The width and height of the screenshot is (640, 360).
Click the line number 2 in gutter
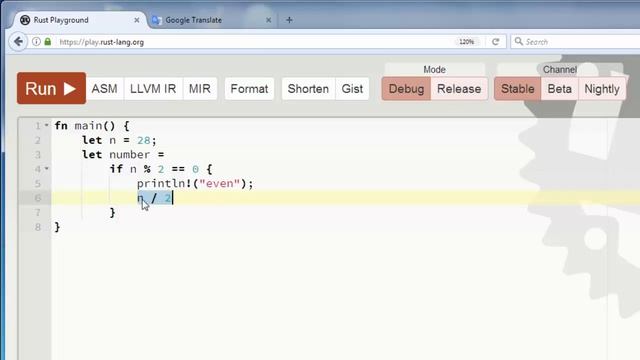point(38,140)
